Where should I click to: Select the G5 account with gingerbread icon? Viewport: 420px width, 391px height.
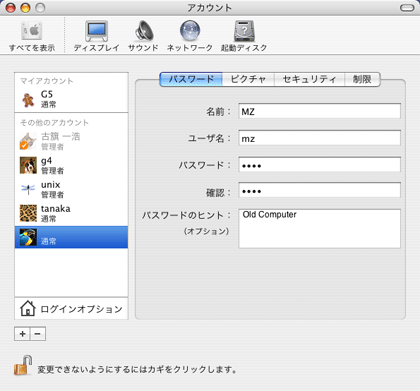click(71, 99)
